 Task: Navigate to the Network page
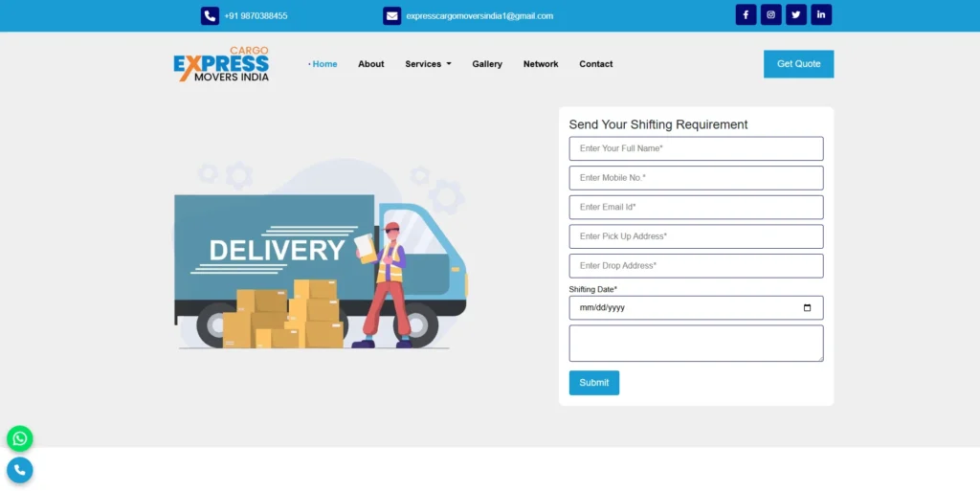coord(541,64)
